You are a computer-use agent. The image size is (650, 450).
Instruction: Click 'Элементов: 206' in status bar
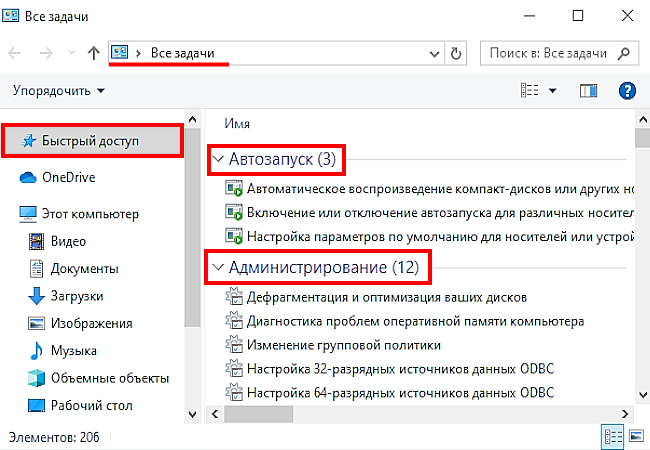(54, 437)
